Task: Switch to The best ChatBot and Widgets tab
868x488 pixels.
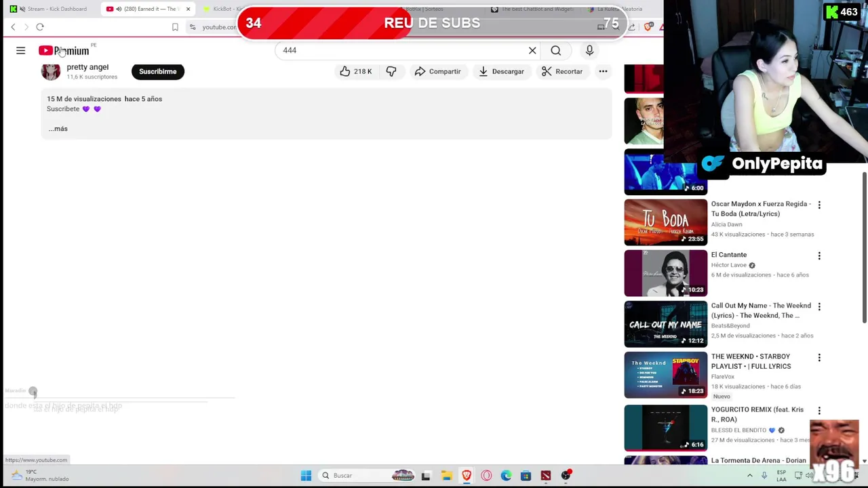Action: pyautogui.click(x=534, y=9)
